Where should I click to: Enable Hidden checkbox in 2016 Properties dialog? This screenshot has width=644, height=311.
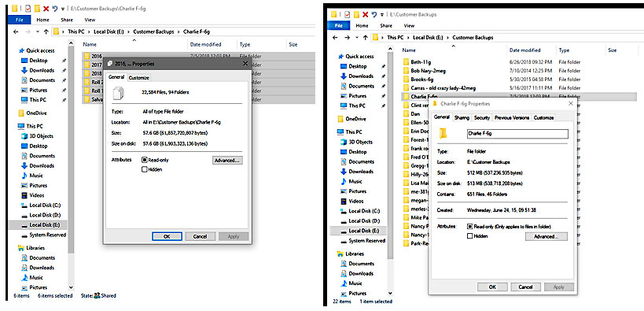pos(144,169)
